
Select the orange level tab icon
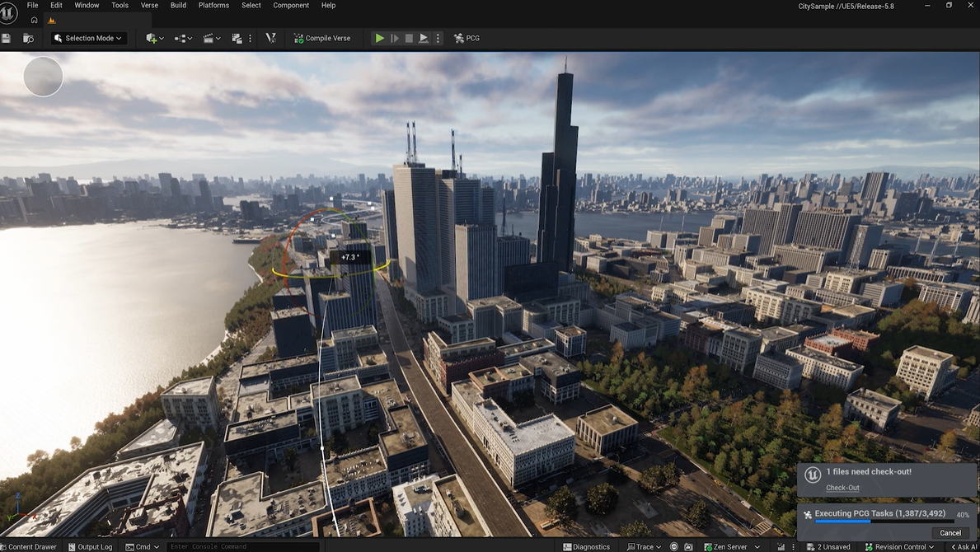pos(52,20)
